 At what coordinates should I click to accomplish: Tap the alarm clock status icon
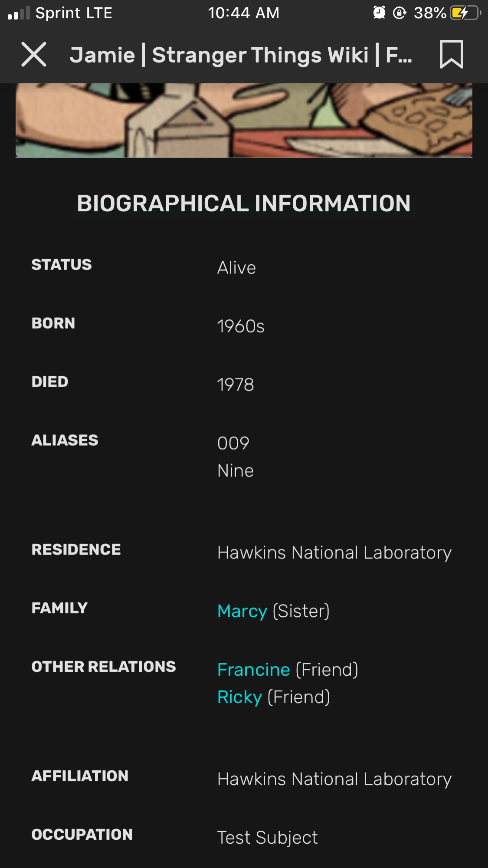(379, 13)
